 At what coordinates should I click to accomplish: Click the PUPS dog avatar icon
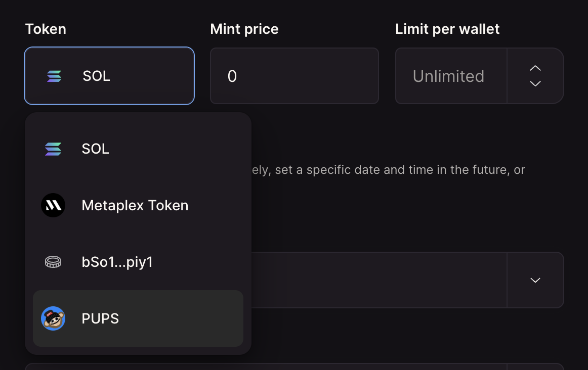(53, 318)
